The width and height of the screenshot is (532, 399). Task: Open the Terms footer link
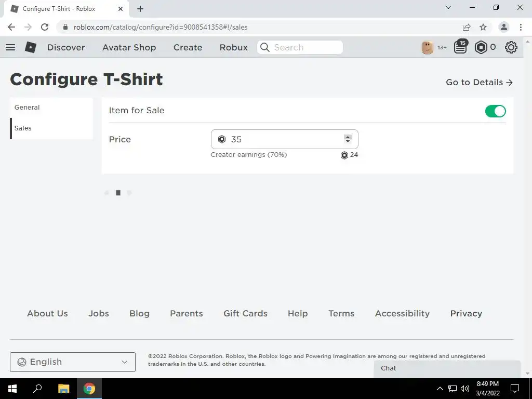pyautogui.click(x=341, y=313)
